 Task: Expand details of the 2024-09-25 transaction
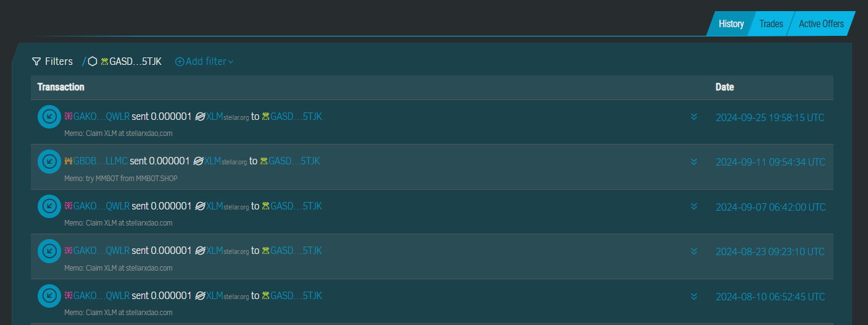click(x=694, y=117)
